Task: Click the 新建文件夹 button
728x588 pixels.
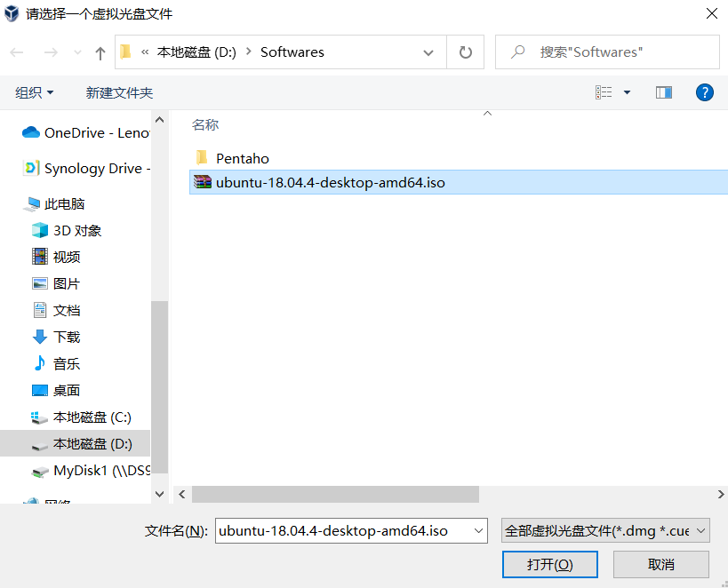Action: pos(119,92)
